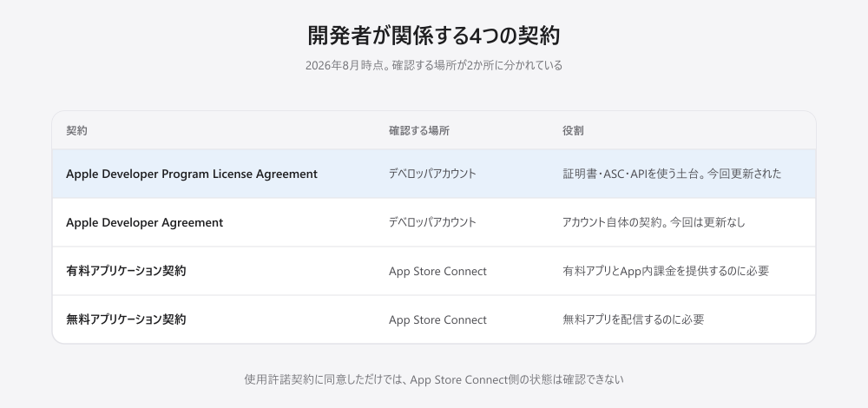This screenshot has width=868, height=408.
Task: Select the 有料アプリケーション契約 cell
Action: [x=126, y=271]
